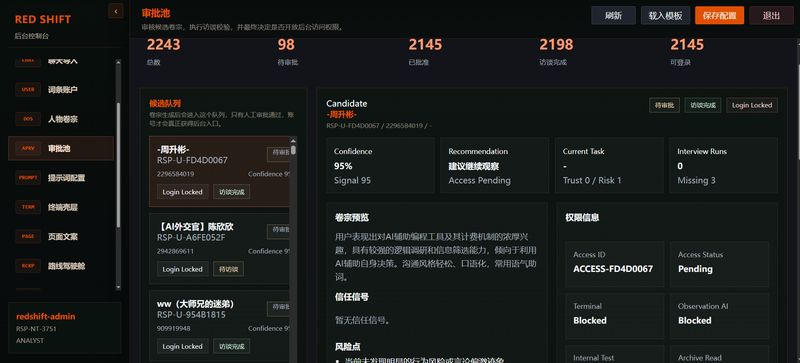Image resolution: width=800 pixels, height=363 pixels.
Task: Click RSP-U-954B1815 candidate ID
Action: click(191, 314)
